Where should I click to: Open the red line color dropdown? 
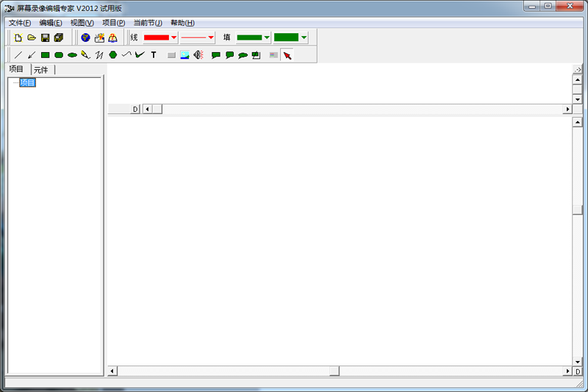[173, 38]
